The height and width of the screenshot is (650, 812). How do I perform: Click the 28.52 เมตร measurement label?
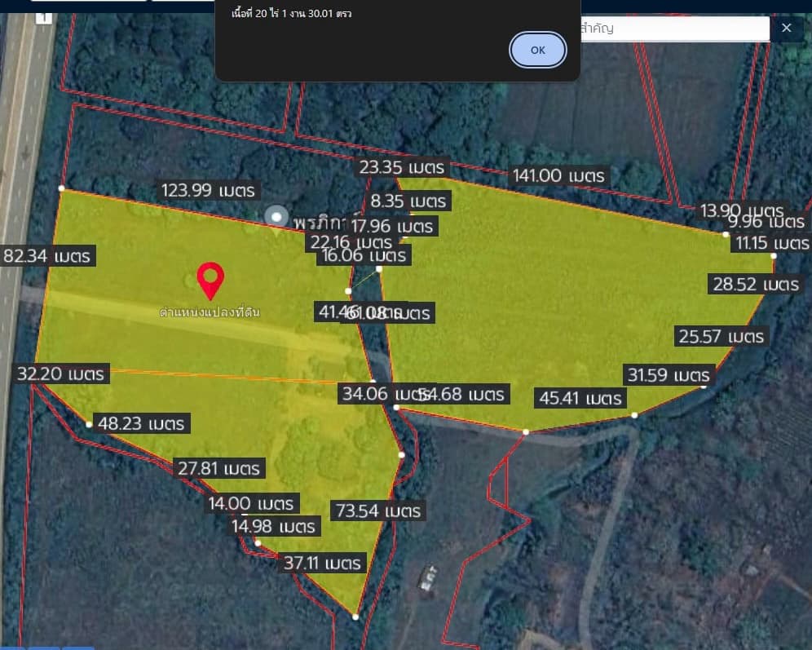[756, 284]
